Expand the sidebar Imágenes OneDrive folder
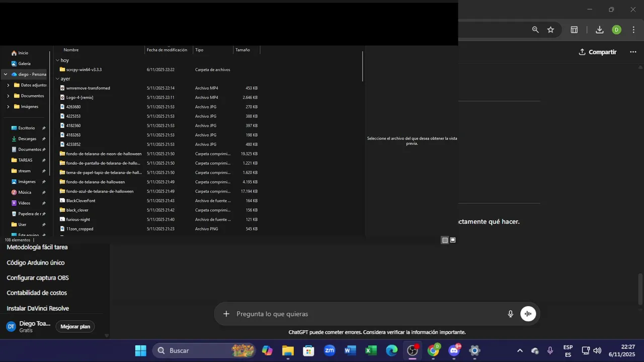This screenshot has height=362, width=644. point(8,107)
